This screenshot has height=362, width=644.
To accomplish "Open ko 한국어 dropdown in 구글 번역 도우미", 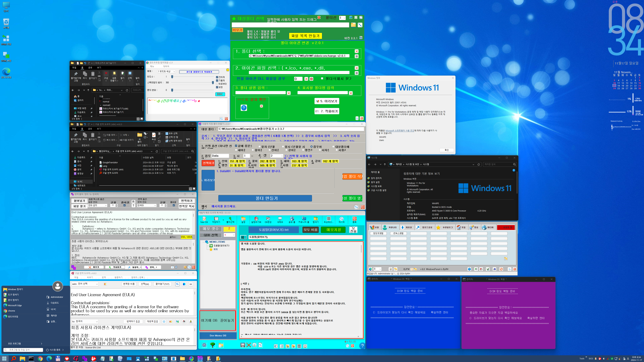I will (85, 322).
